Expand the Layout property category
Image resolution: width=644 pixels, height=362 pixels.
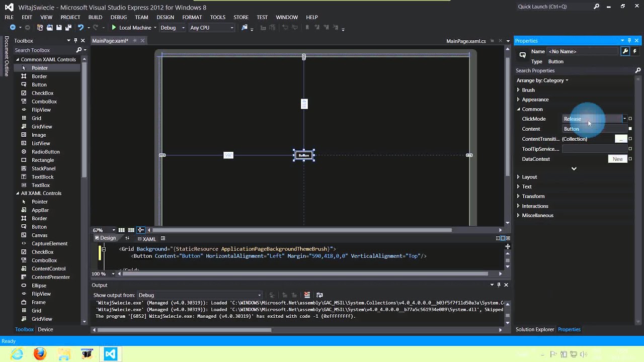pos(518,177)
